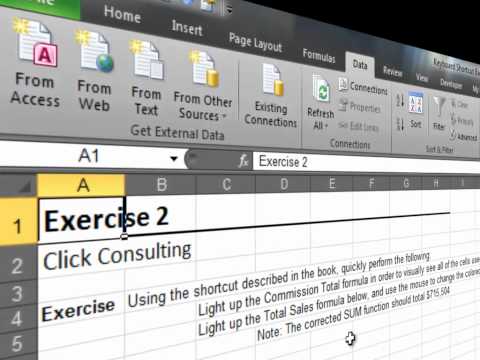Select row 2 header
This screenshot has width=480, height=360.
[x=17, y=264]
